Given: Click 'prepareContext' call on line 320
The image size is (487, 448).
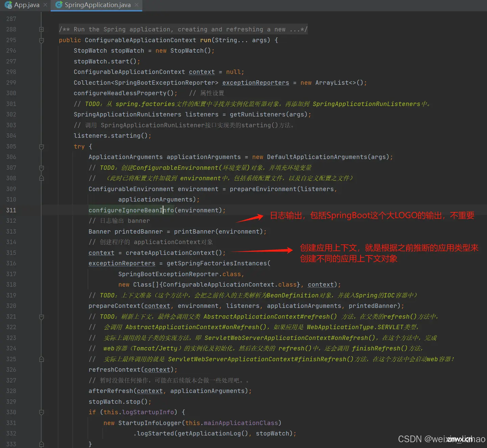Looking at the screenshot, I should [x=115, y=306].
